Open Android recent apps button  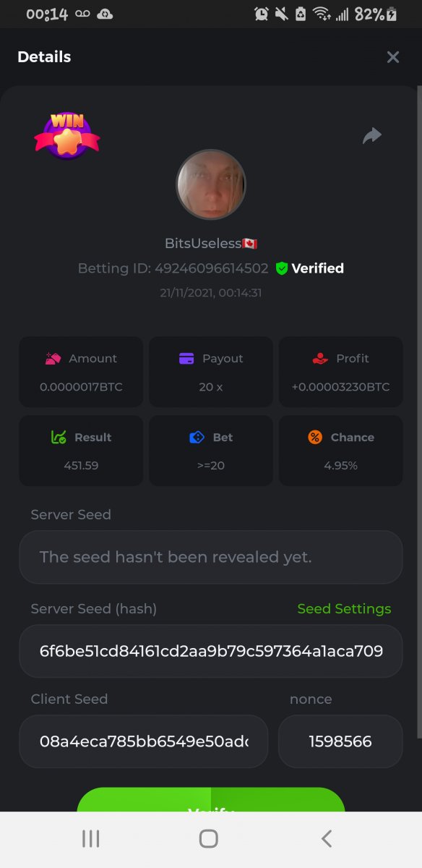pyautogui.click(x=91, y=838)
